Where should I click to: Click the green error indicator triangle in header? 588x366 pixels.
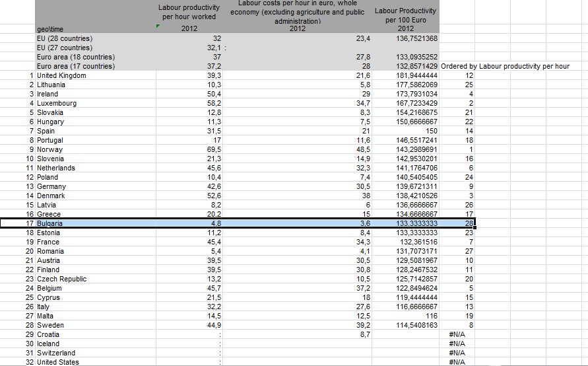(x=158, y=26)
